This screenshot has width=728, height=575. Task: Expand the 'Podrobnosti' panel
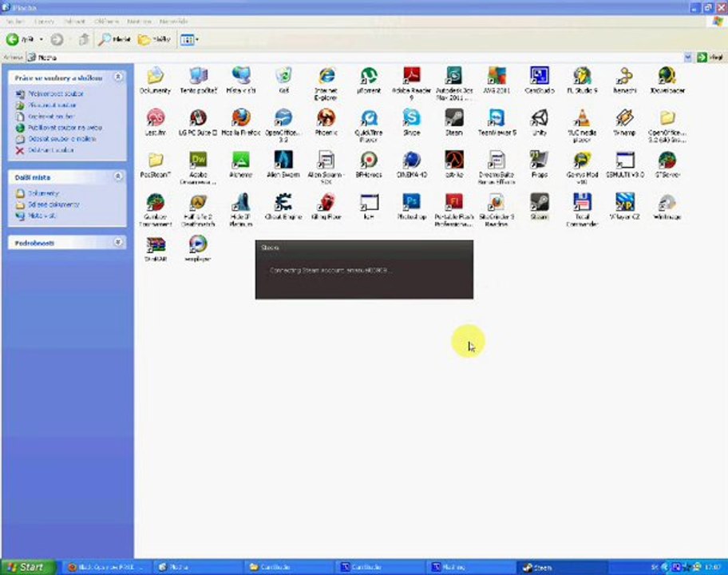(118, 242)
